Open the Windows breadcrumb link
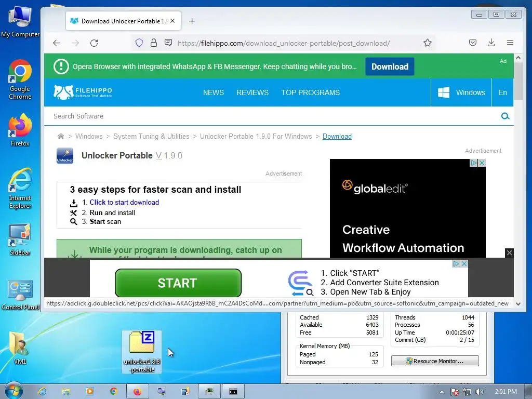 tap(89, 137)
